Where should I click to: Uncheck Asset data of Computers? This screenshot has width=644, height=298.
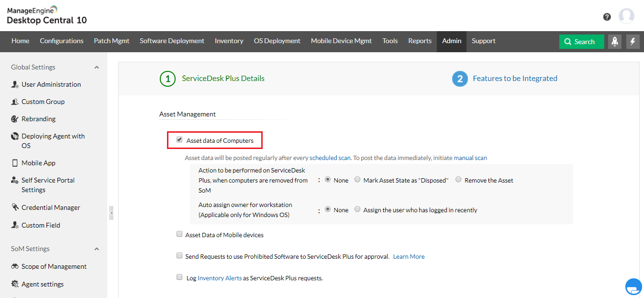pos(179,140)
